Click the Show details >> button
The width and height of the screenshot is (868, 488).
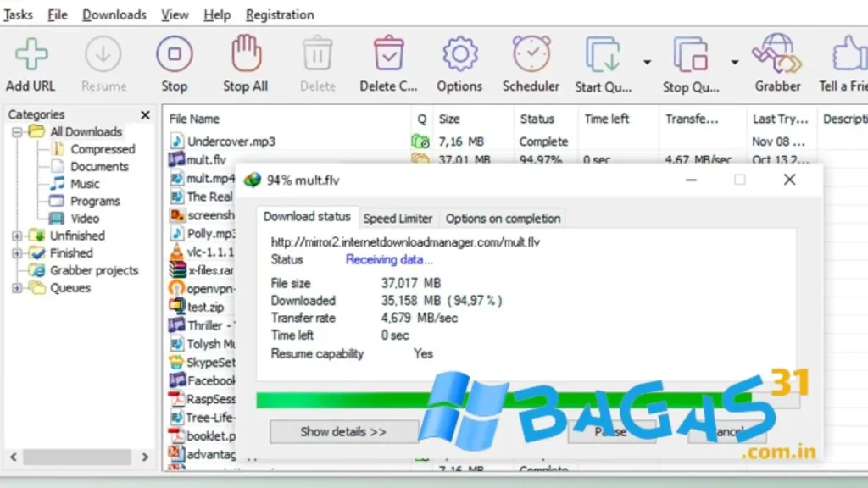click(x=344, y=431)
